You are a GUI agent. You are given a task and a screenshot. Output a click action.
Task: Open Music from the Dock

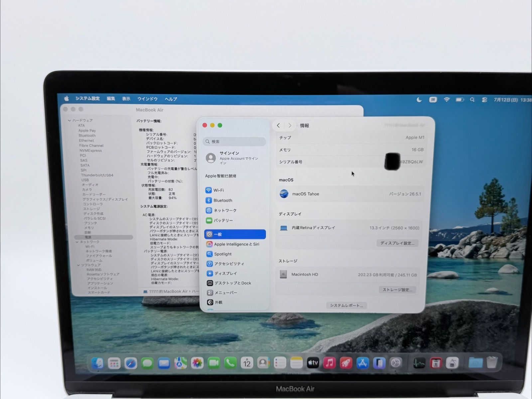pyautogui.click(x=330, y=363)
